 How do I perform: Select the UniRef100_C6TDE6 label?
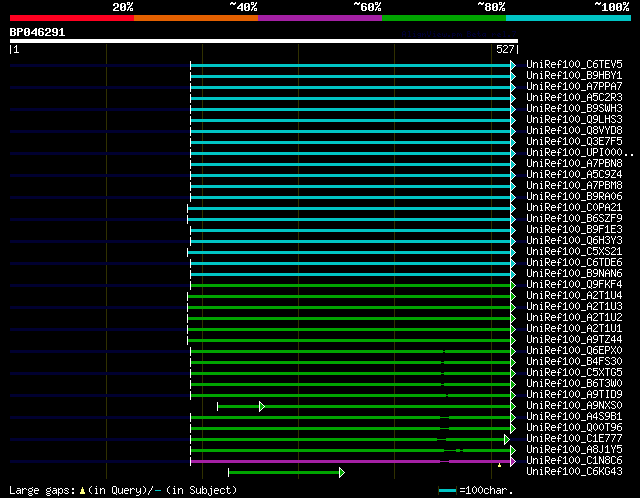pos(574,262)
